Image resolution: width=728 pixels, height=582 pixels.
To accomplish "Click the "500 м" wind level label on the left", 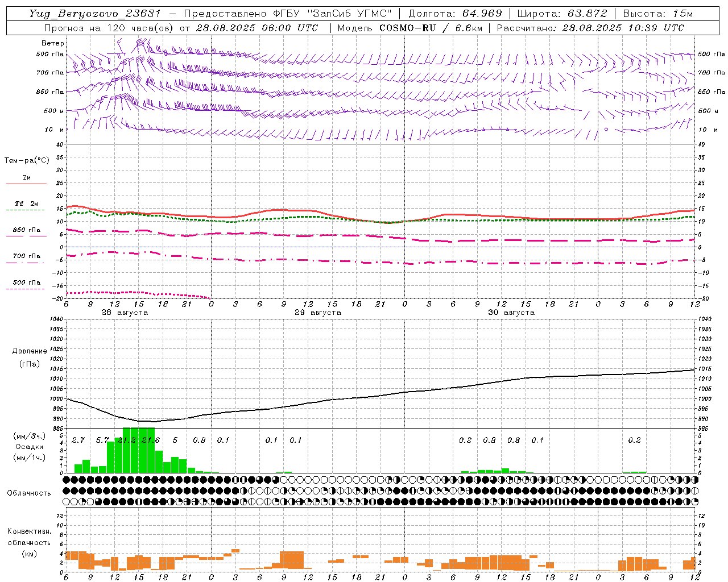I will click(x=55, y=111).
